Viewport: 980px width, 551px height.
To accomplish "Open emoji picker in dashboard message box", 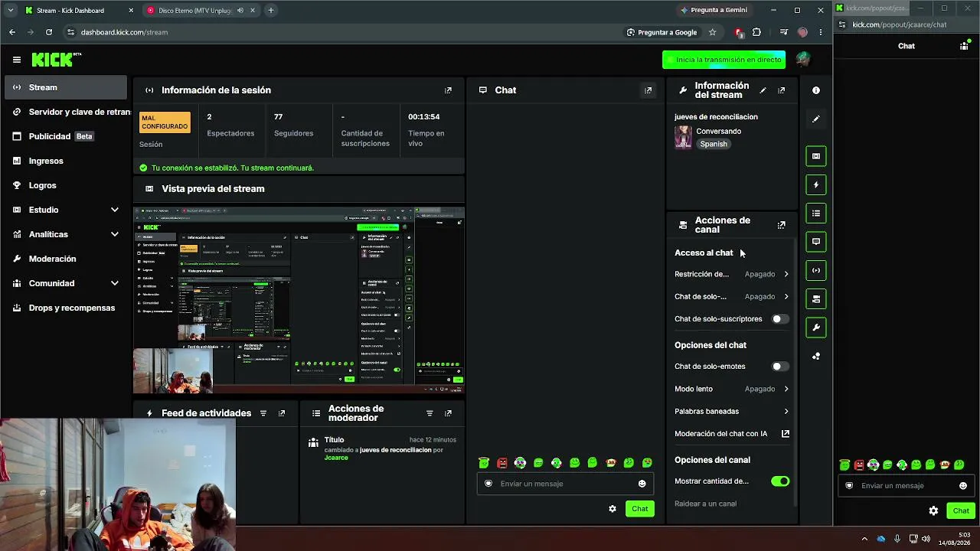I will [x=642, y=484].
